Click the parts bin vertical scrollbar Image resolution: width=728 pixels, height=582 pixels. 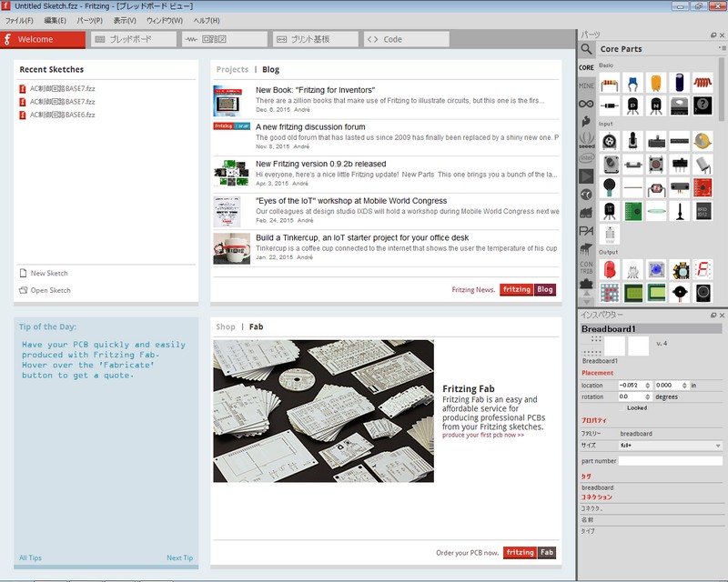pyautogui.click(x=722, y=91)
